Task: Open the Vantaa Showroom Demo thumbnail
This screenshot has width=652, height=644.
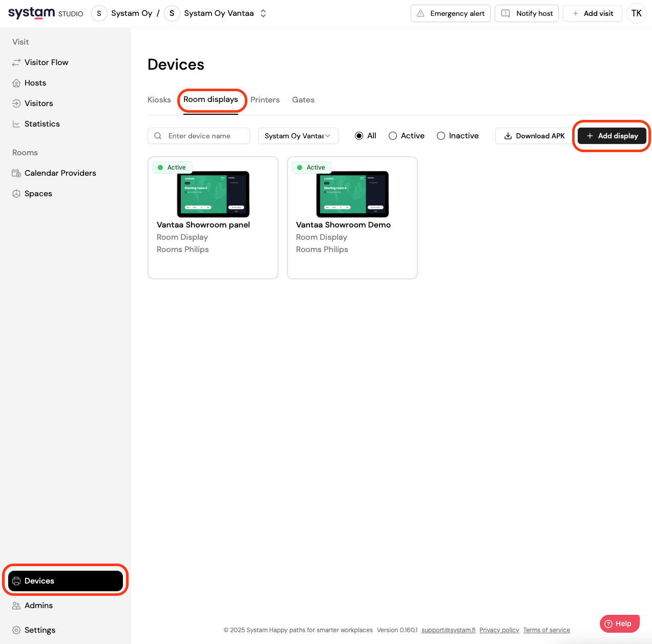Action: point(352,194)
